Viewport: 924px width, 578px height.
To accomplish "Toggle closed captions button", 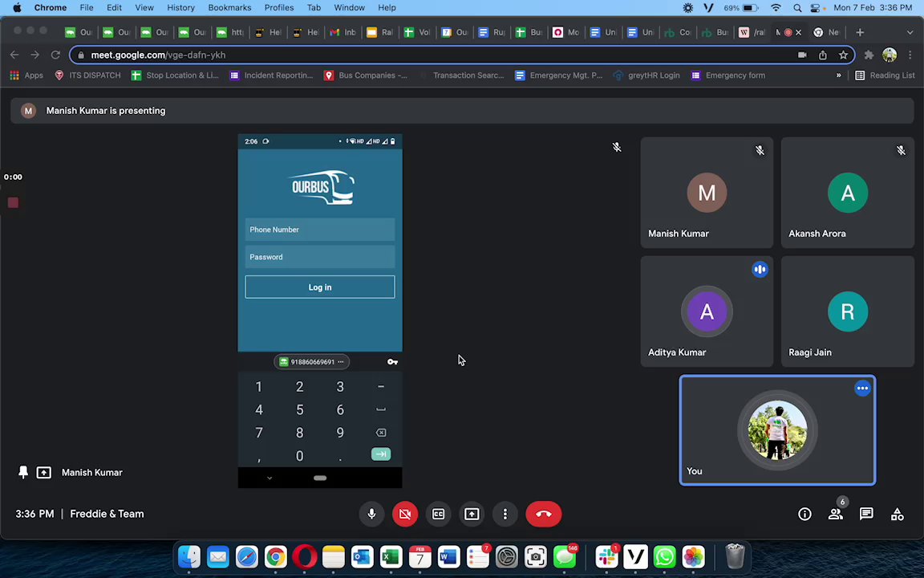I will (439, 514).
